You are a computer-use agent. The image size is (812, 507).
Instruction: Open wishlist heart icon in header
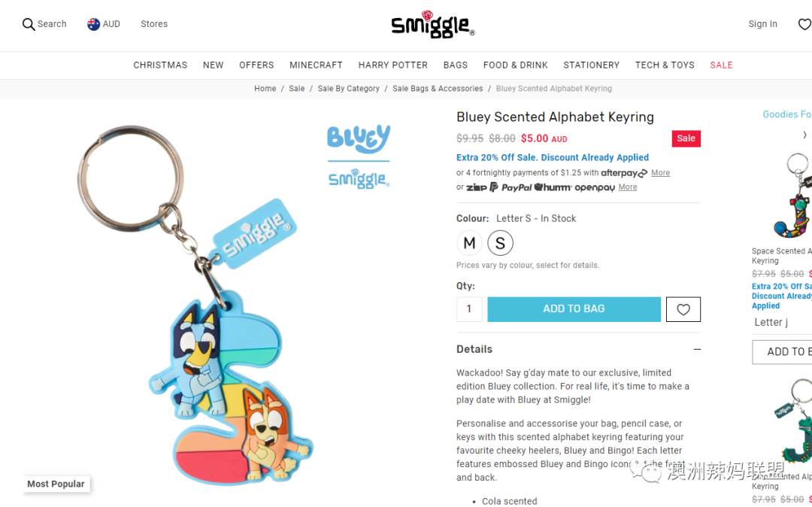coord(804,24)
